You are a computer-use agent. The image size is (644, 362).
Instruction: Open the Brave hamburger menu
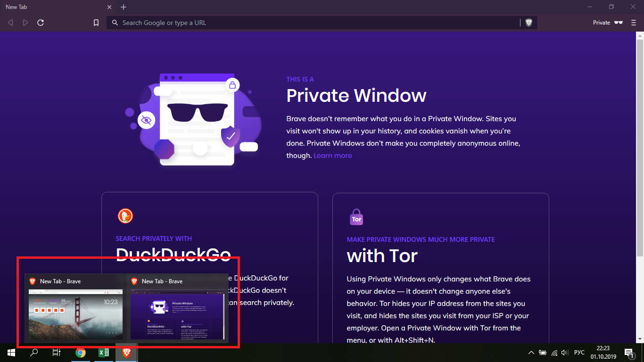pyautogui.click(x=634, y=23)
